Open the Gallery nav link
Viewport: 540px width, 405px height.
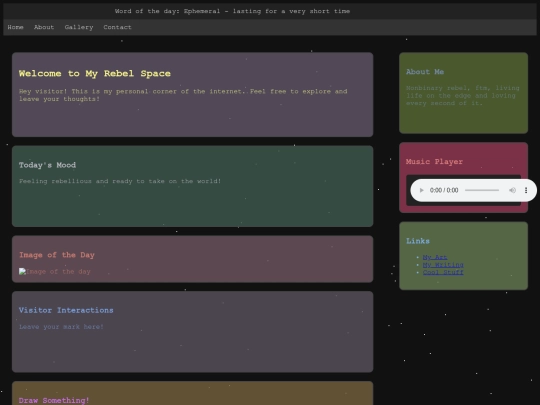pyautogui.click(x=79, y=27)
